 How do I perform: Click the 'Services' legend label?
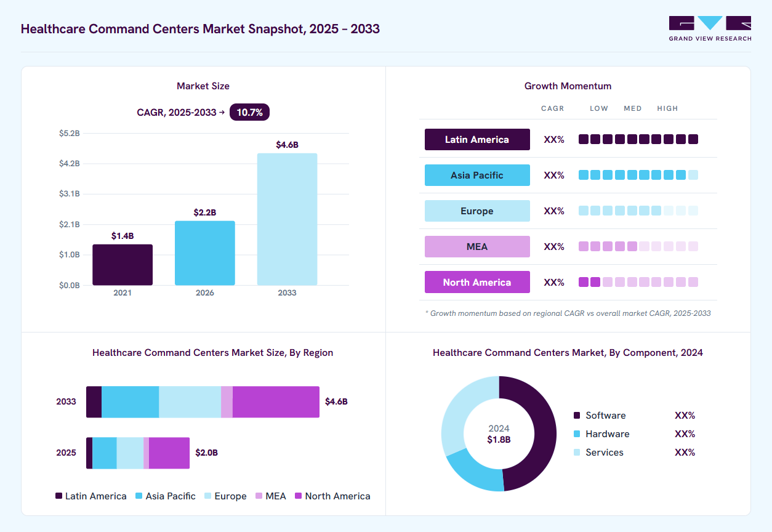(x=605, y=453)
